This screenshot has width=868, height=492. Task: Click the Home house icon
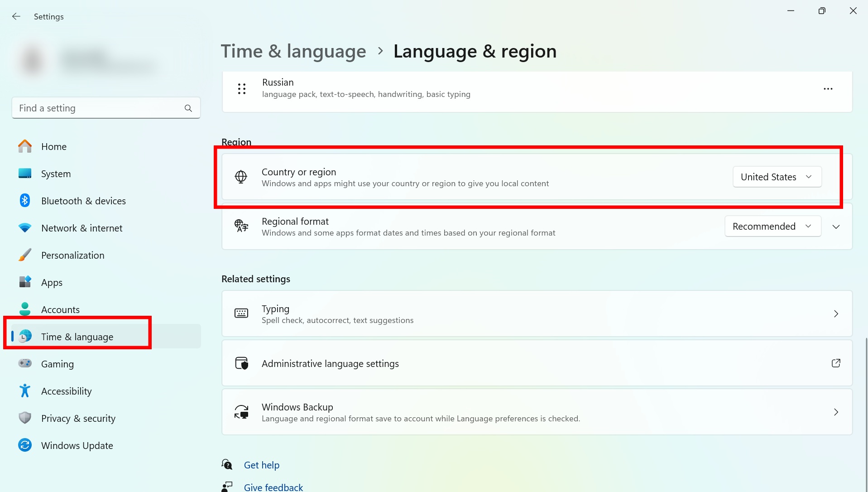(25, 146)
